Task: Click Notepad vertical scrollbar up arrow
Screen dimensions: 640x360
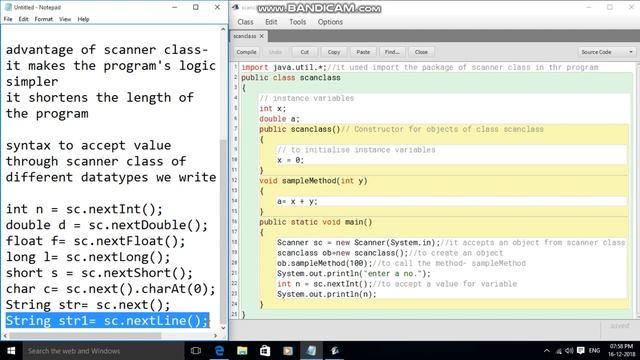Action: click(223, 29)
